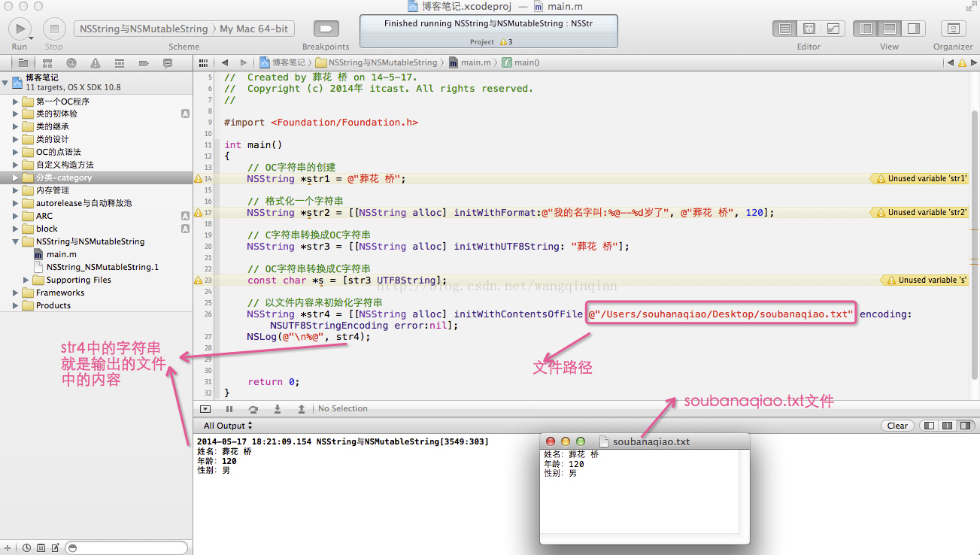Click the project warnings count in activity viewer

point(505,42)
